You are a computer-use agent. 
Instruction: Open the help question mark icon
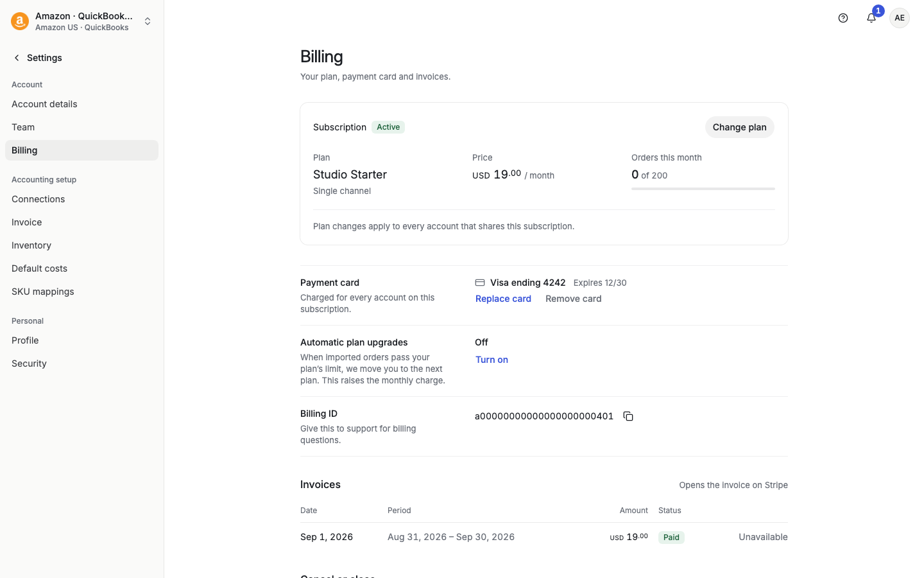(x=843, y=18)
